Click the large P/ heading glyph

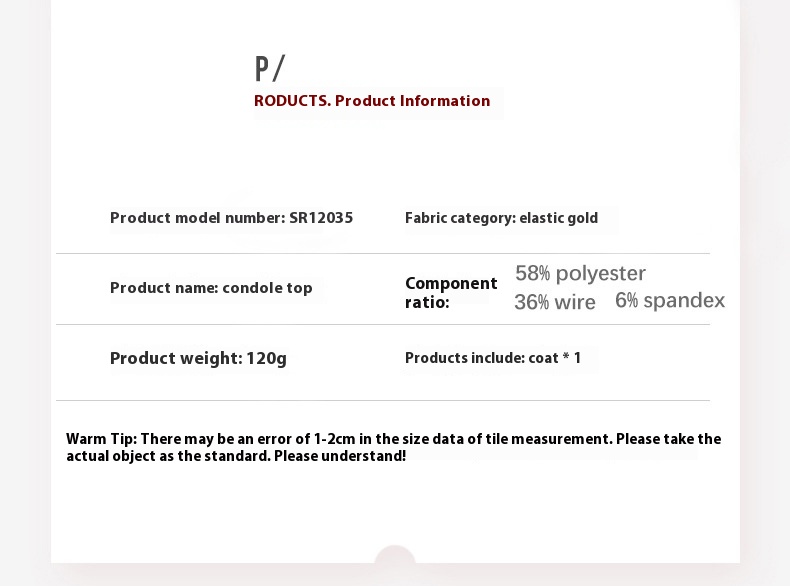(x=269, y=69)
